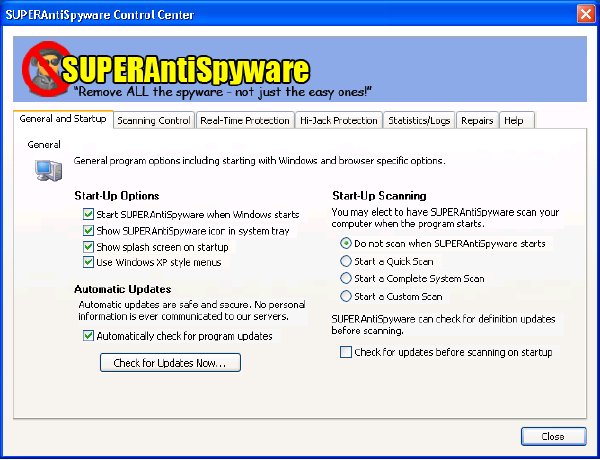600x460 pixels.
Task: Switch to General and Startup tab
Action: pos(63,119)
